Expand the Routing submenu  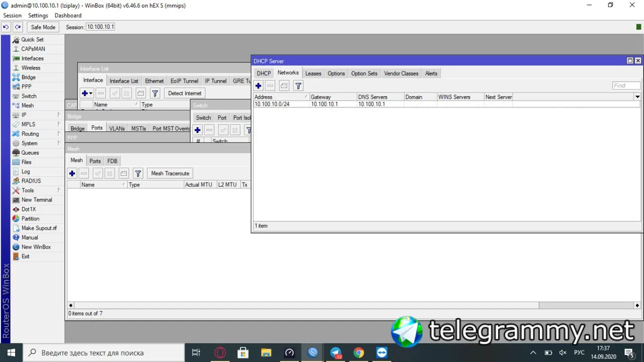tap(59, 134)
